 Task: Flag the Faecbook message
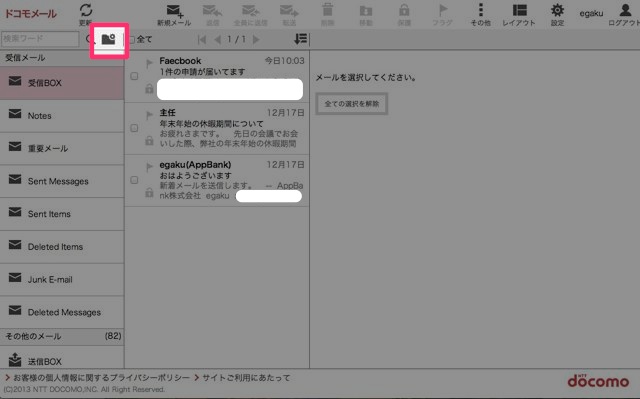tap(149, 64)
